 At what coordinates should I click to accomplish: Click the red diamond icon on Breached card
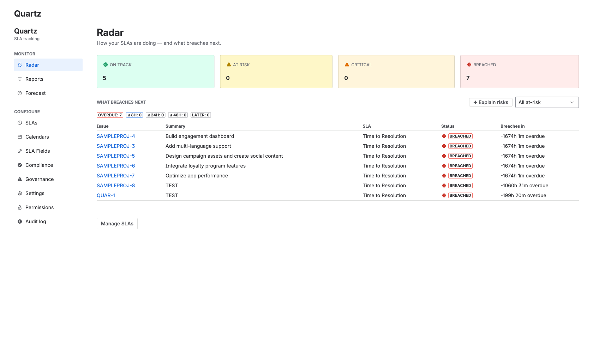[x=469, y=65]
